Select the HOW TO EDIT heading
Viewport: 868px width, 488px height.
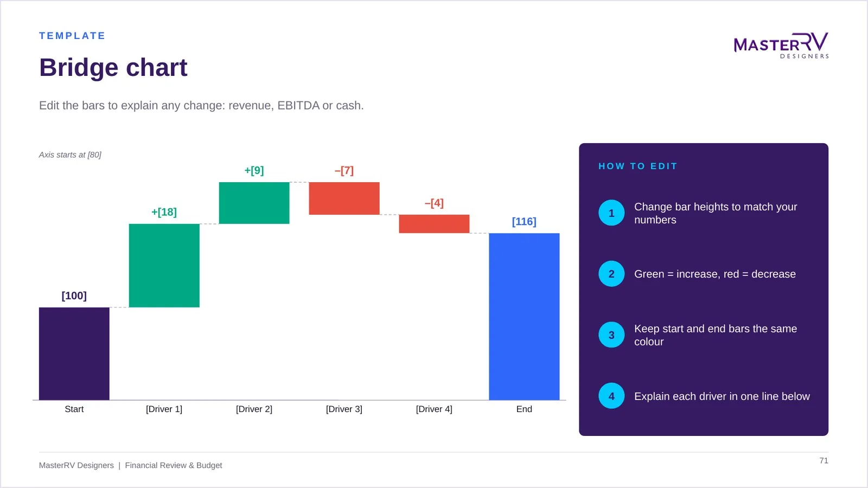click(x=638, y=166)
